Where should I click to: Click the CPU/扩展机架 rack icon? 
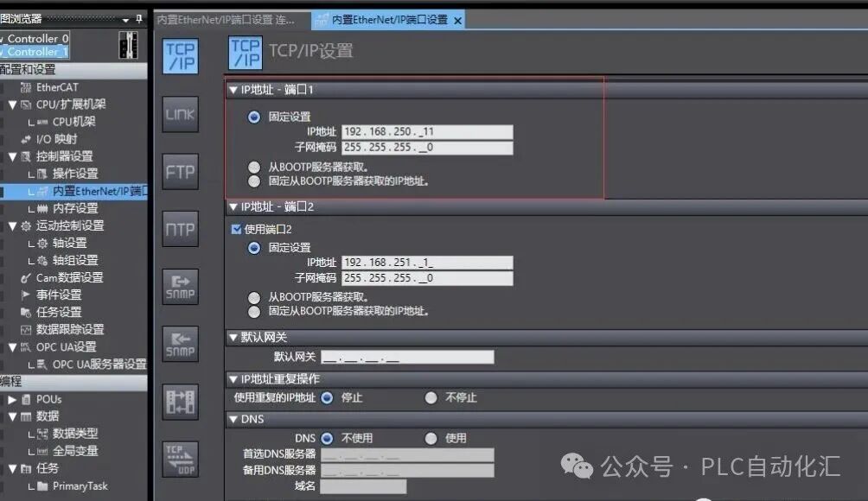[26, 105]
